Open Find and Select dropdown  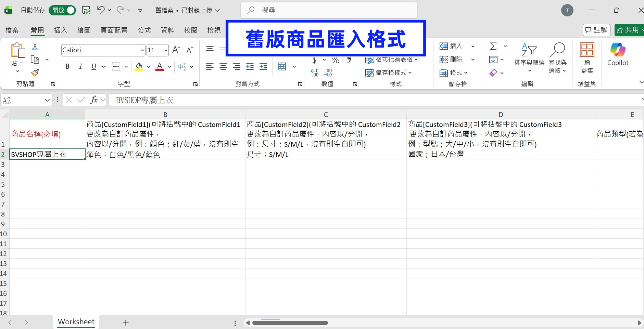coord(558,57)
